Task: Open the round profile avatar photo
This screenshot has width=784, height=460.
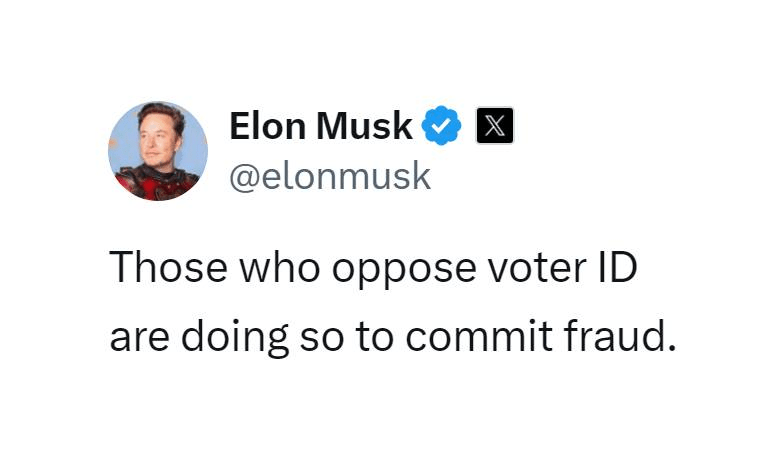Action: pyautogui.click(x=158, y=151)
